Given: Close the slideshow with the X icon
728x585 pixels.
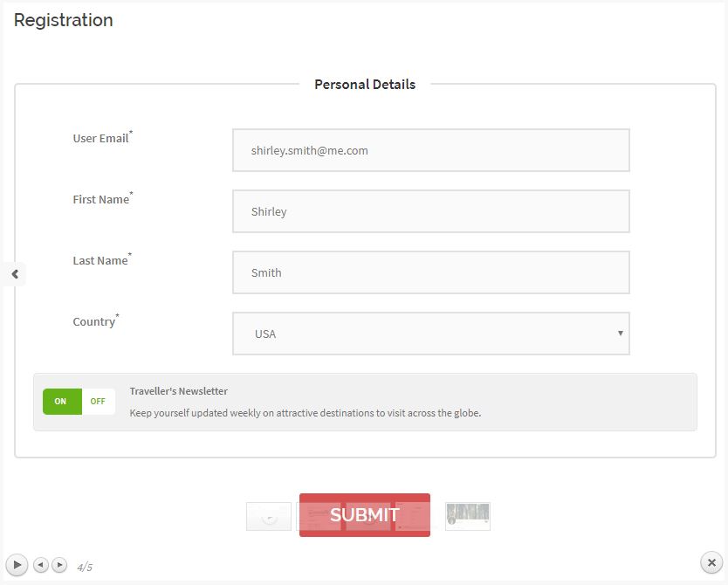Looking at the screenshot, I should pyautogui.click(x=711, y=562).
